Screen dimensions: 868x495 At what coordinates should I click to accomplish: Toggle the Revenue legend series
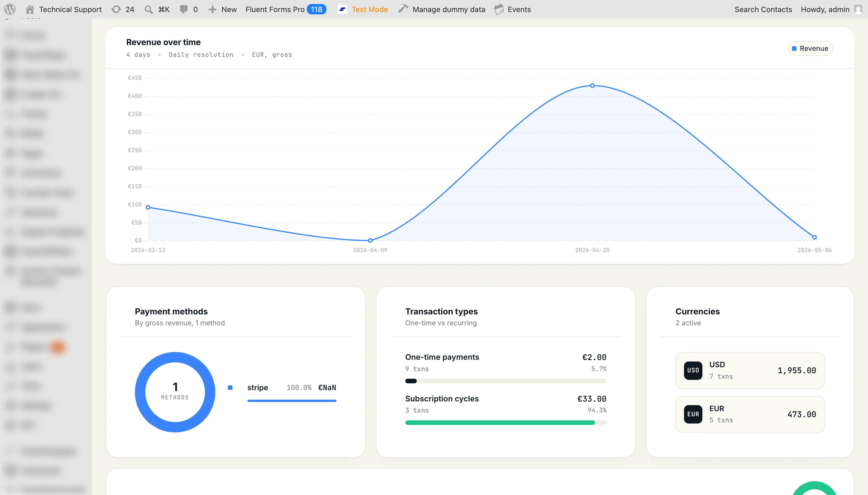tap(810, 48)
